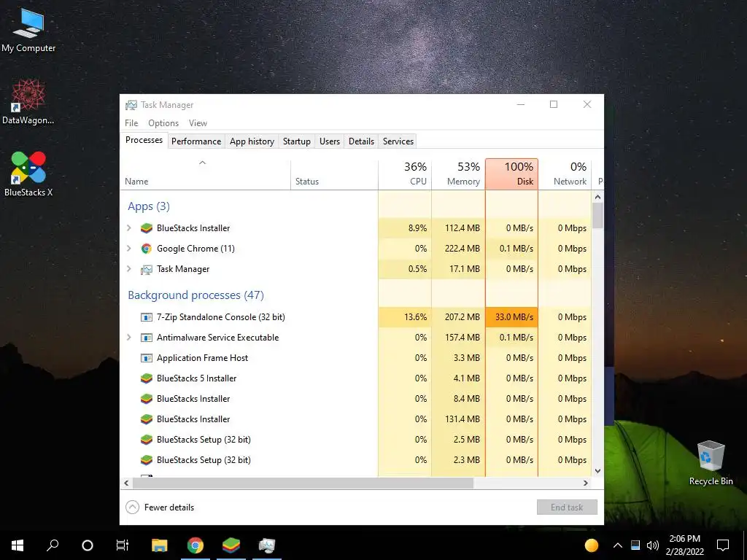Open the View menu
The image size is (747, 560).
[x=198, y=123]
